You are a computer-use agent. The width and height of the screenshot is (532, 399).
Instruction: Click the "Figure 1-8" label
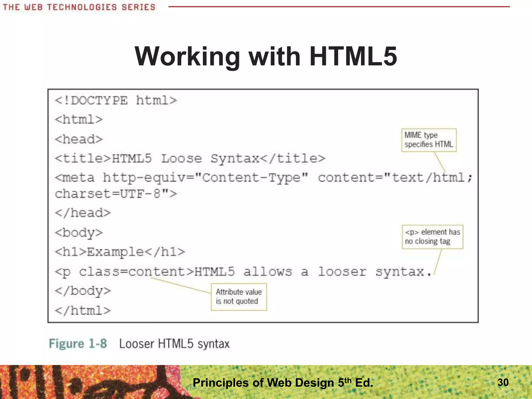(78, 344)
